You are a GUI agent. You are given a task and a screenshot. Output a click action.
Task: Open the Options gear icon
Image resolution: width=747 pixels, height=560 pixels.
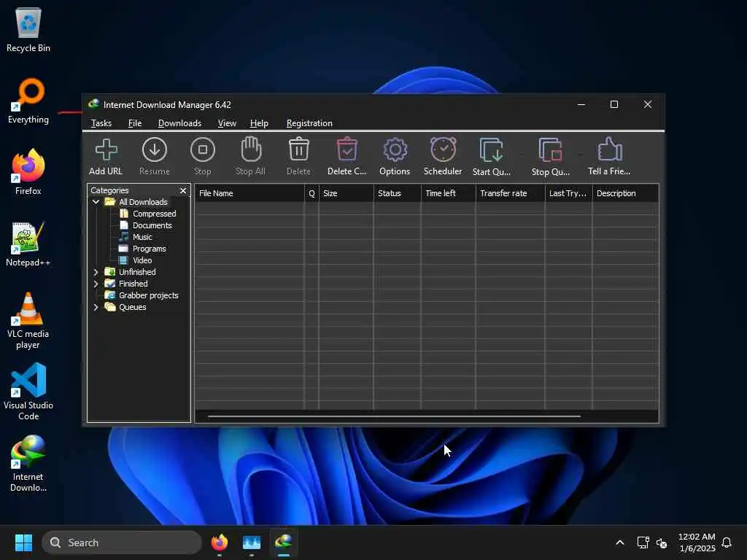coord(395,150)
